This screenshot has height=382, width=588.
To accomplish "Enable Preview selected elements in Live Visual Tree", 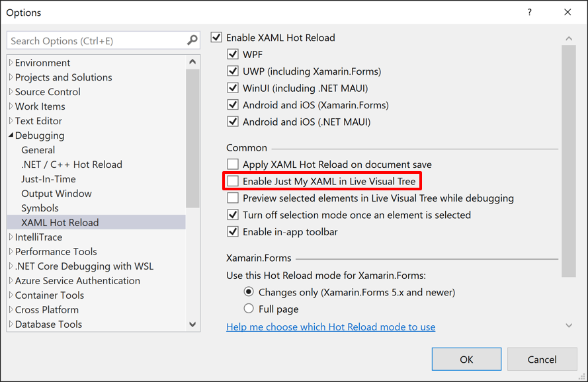I will (x=232, y=198).
